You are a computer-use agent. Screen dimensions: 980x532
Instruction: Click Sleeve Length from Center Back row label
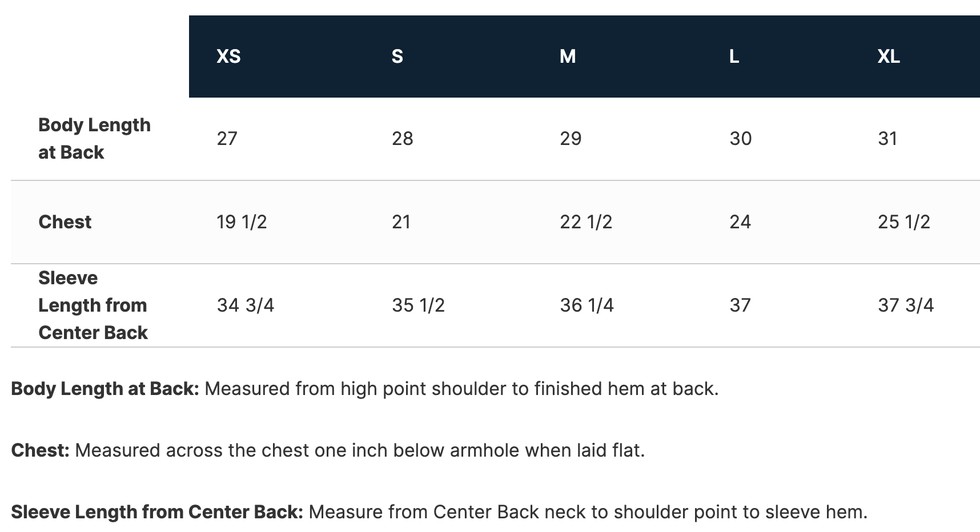(x=93, y=305)
